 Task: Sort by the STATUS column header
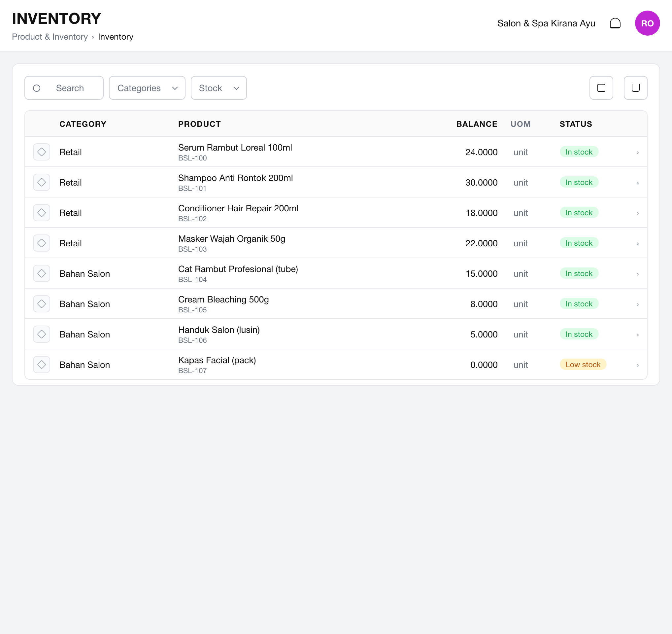pos(576,124)
